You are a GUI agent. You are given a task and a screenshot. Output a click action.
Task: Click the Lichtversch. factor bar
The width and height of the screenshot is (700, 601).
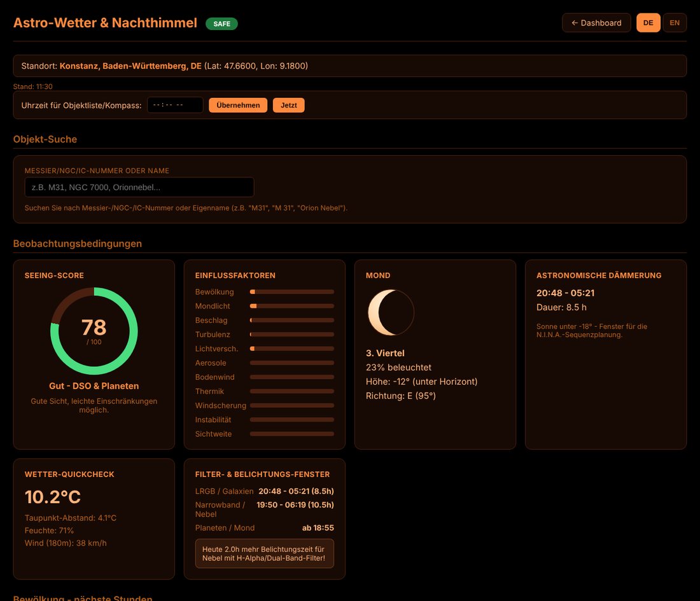click(x=292, y=349)
